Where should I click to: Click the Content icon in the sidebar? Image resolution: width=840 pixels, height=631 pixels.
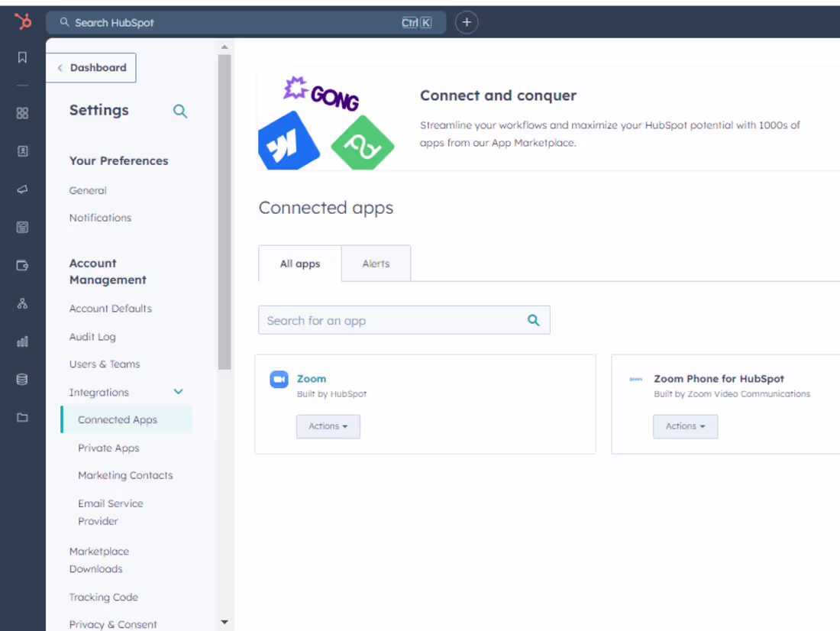pyautogui.click(x=22, y=227)
